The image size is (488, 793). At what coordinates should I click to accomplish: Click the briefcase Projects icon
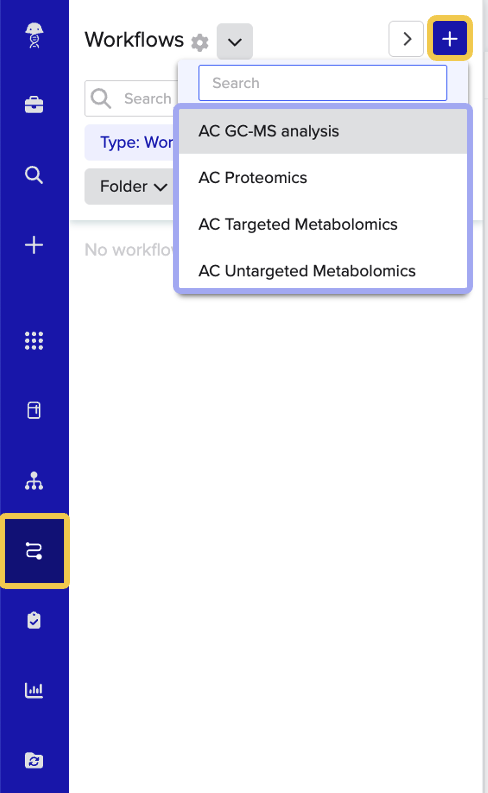[x=34, y=105]
